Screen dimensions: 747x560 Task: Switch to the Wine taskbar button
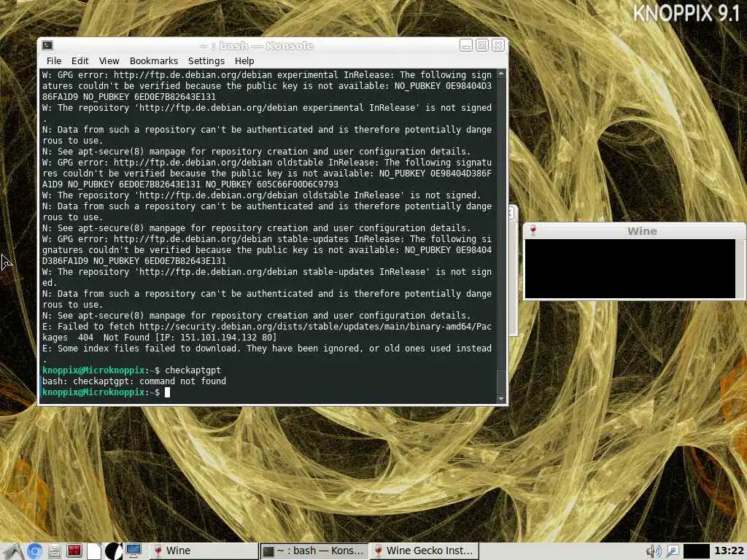(x=204, y=551)
